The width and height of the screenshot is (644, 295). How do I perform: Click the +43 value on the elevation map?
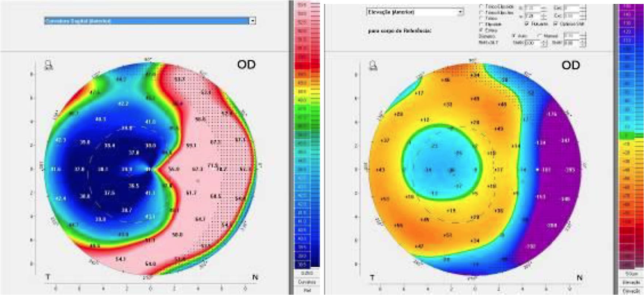[380, 170]
